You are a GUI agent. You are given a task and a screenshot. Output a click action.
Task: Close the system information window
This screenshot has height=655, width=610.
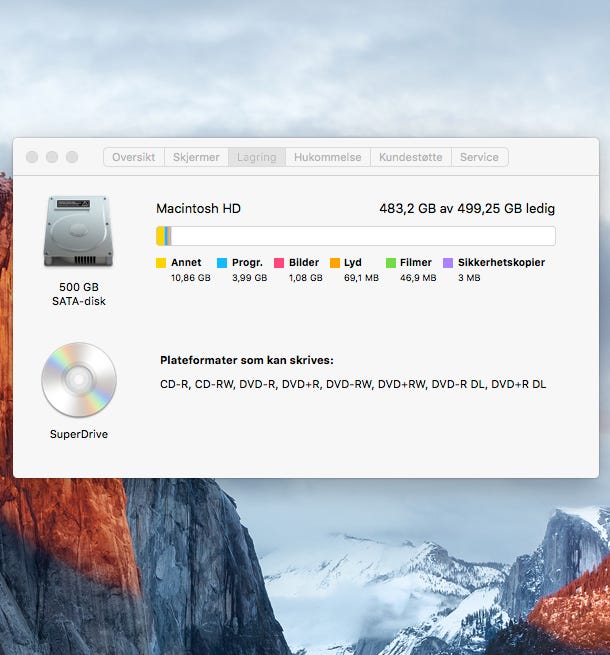[32, 157]
